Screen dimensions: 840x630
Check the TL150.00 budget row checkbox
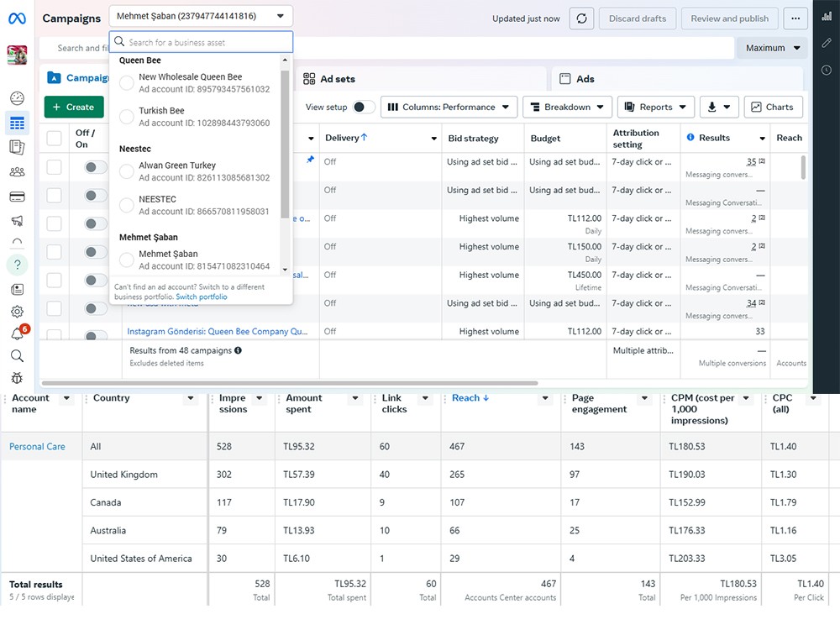(54, 252)
